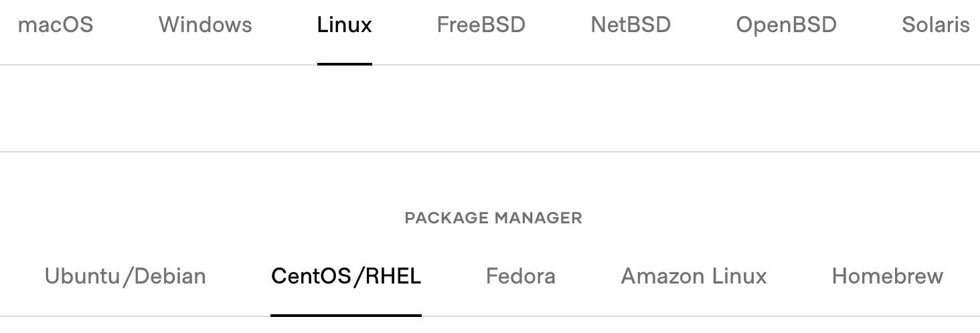Display the Fedora install commands
The image size is (980, 333).
(x=521, y=276)
